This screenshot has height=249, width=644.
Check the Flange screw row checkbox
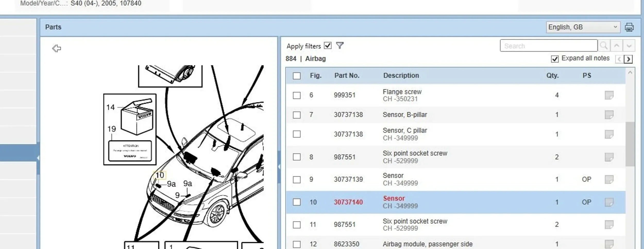coord(296,95)
